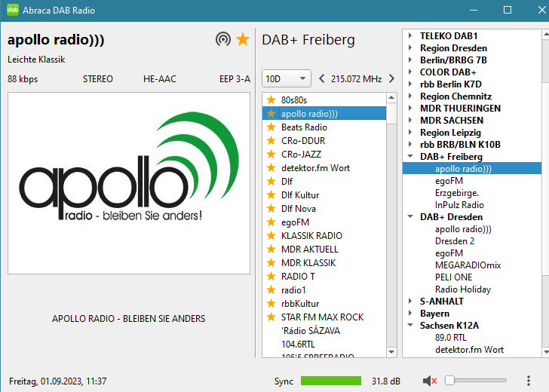Step to next channel with right arrow
This screenshot has height=392, width=549.
[391, 78]
